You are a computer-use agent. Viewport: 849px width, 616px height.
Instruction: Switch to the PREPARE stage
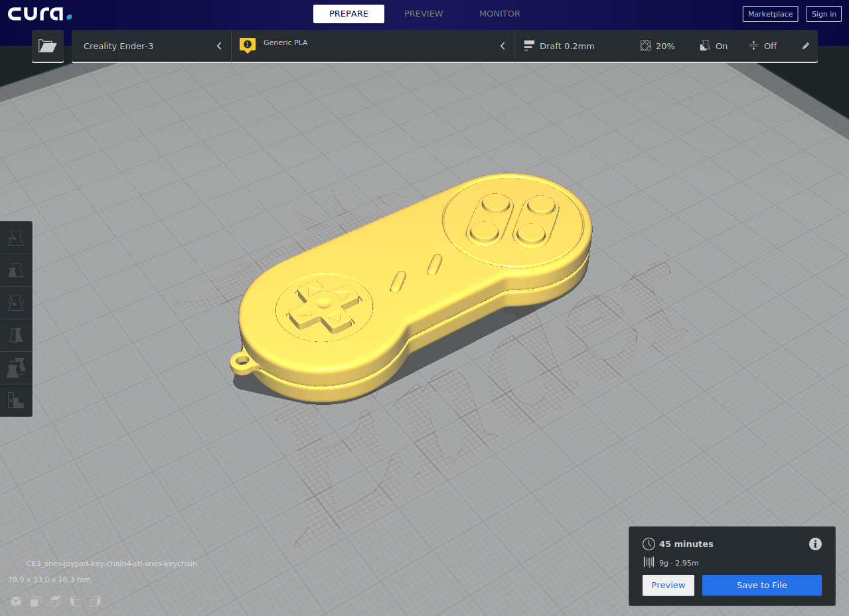(x=348, y=14)
